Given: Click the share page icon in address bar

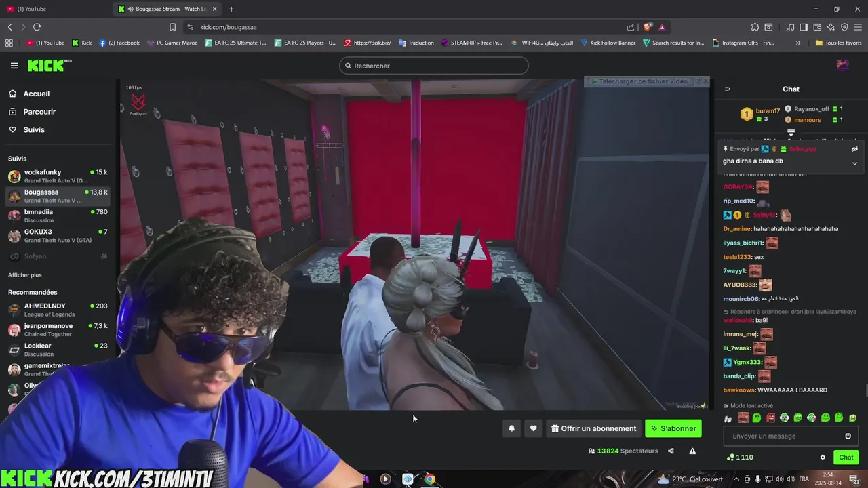Looking at the screenshot, I should click(x=631, y=27).
